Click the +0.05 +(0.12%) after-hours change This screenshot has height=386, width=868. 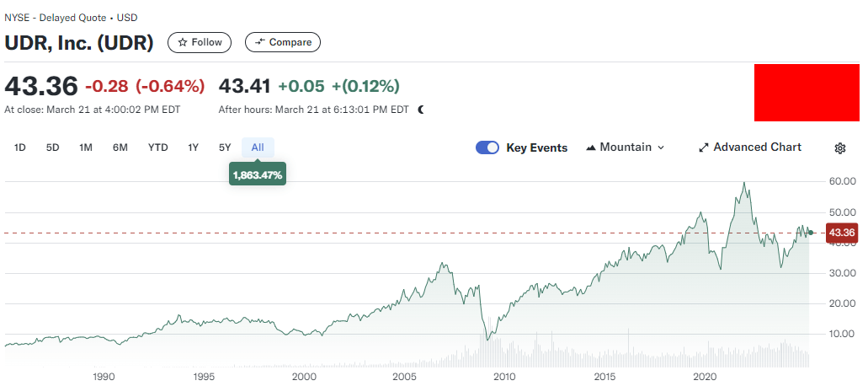[338, 87]
